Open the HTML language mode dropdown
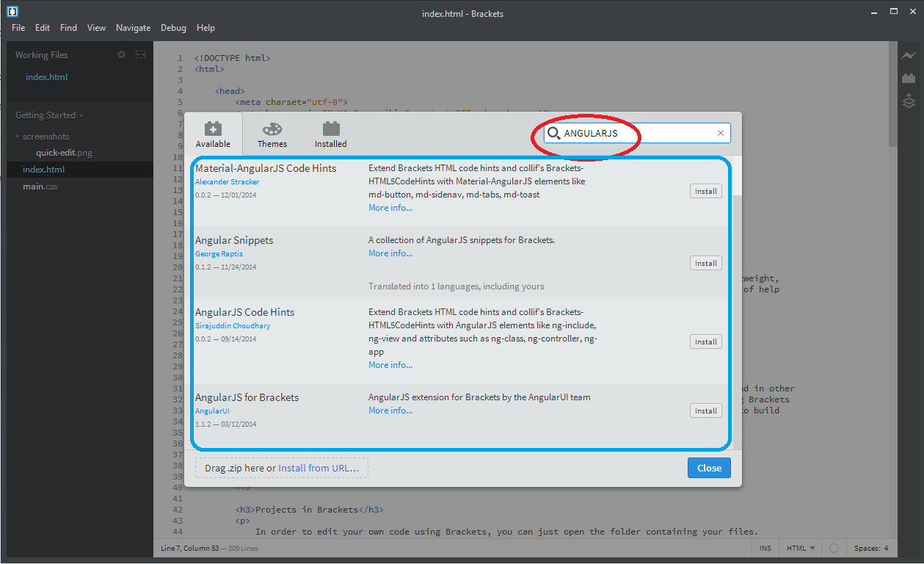Image resolution: width=924 pixels, height=564 pixels. click(x=801, y=548)
